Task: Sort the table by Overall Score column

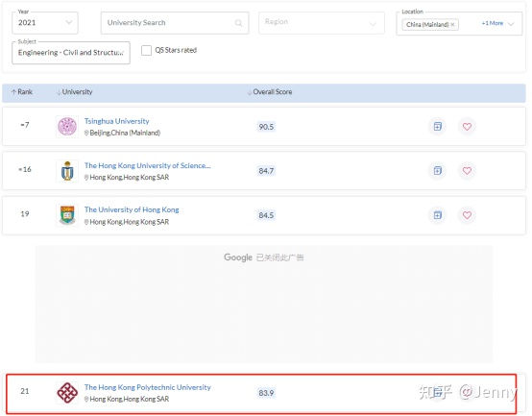Action: [270, 92]
